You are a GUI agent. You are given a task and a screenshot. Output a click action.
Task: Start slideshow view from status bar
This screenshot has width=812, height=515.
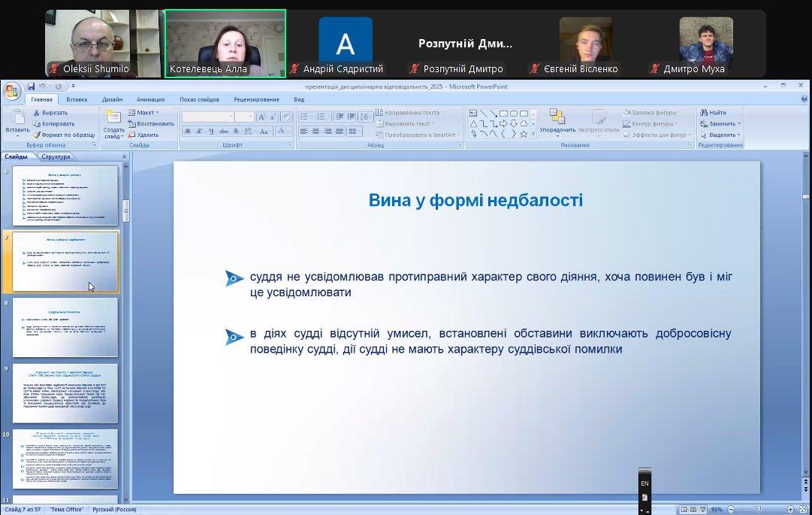[x=703, y=509]
